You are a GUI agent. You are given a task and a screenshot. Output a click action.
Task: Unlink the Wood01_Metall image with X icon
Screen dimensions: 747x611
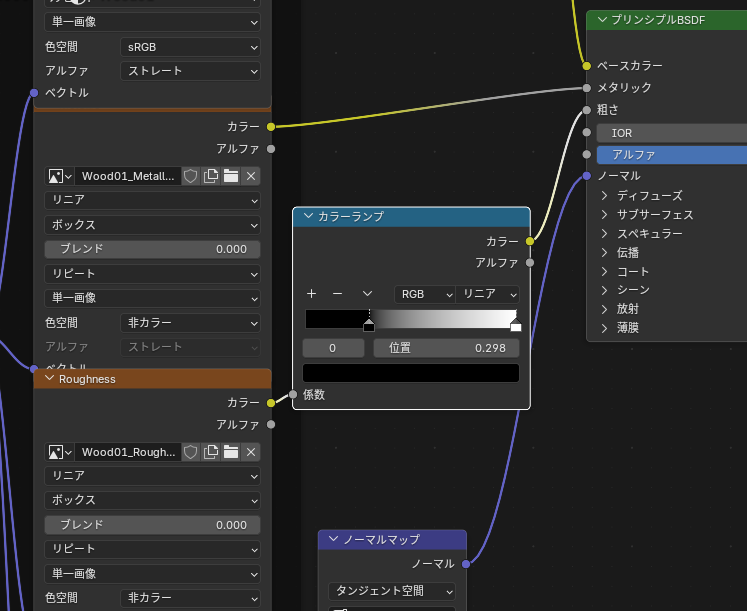[x=251, y=176]
